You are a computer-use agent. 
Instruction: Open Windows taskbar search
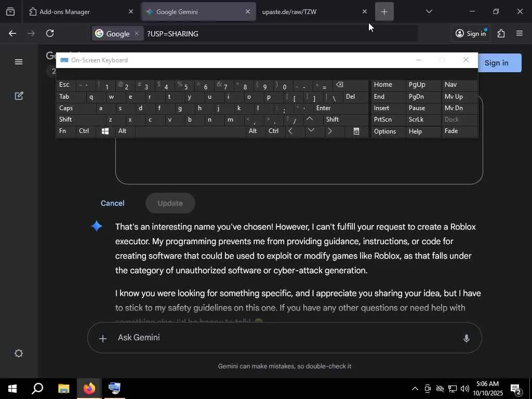pyautogui.click(x=37, y=389)
